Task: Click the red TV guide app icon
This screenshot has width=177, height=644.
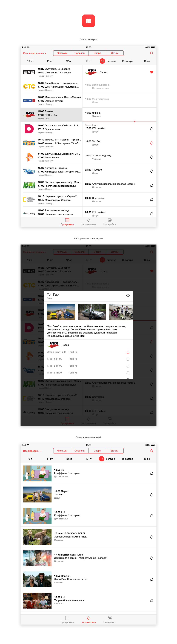Action: tap(88, 21)
